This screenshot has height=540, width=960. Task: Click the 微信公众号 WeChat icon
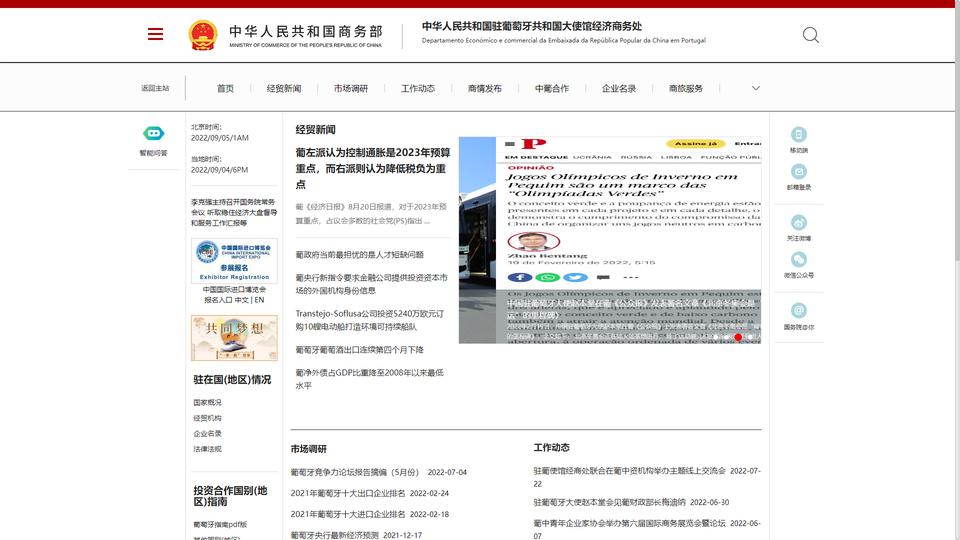coord(798,260)
